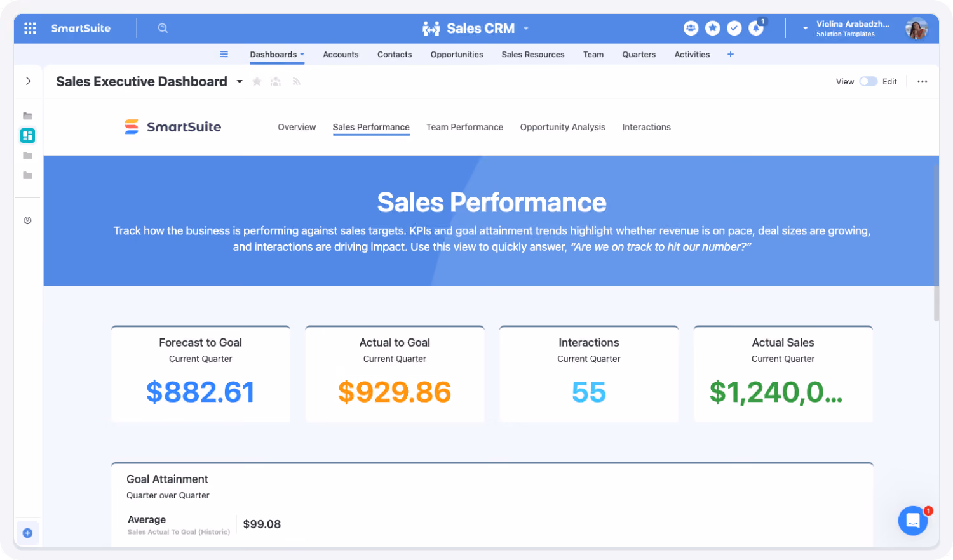Open the user account dropdown arrow

806,29
